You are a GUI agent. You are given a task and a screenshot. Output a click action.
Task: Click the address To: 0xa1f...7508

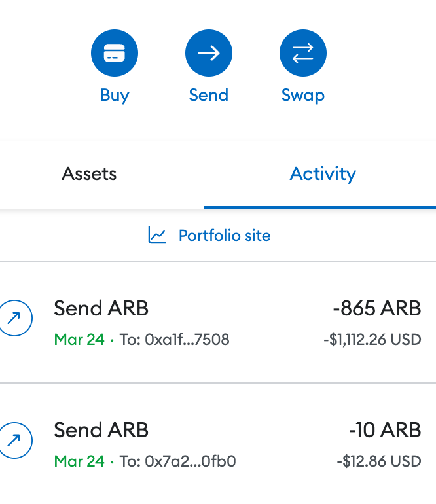tap(175, 340)
